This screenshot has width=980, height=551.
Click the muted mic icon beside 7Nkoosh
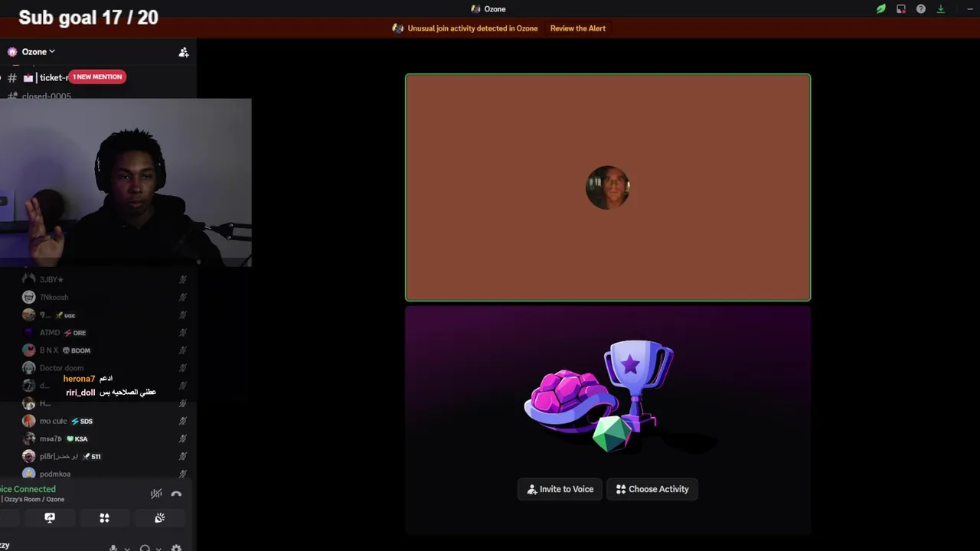coord(182,297)
